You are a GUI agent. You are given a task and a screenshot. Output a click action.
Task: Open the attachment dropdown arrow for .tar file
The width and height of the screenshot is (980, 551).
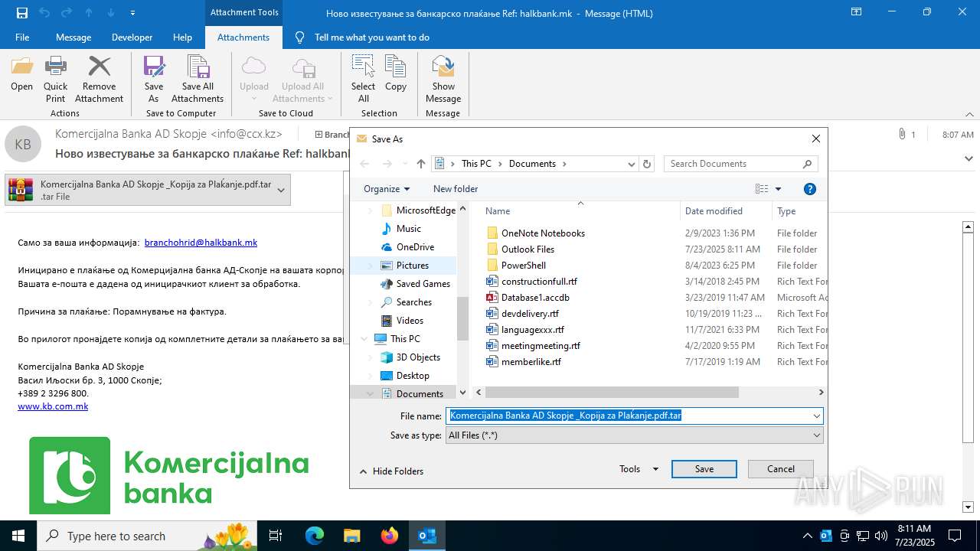click(281, 190)
